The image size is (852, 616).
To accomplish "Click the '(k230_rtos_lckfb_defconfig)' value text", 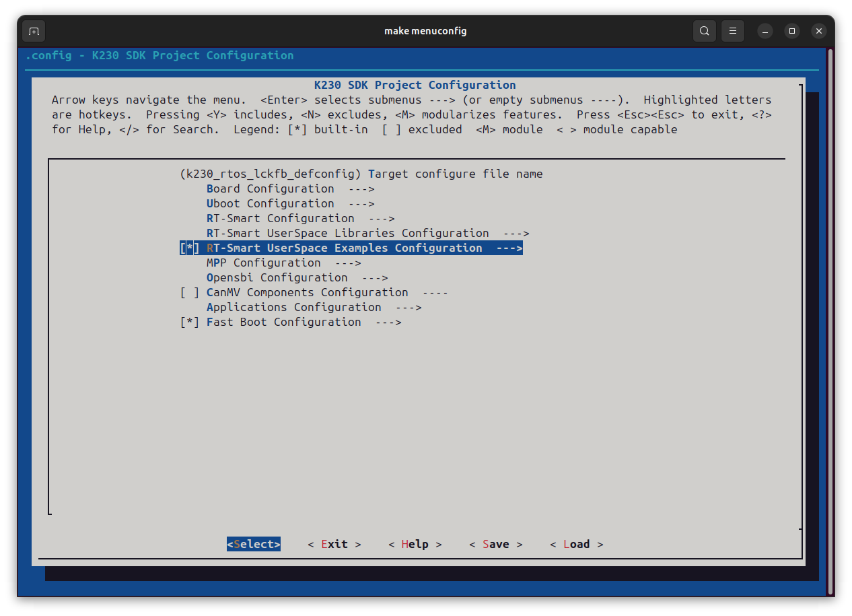I will (271, 174).
